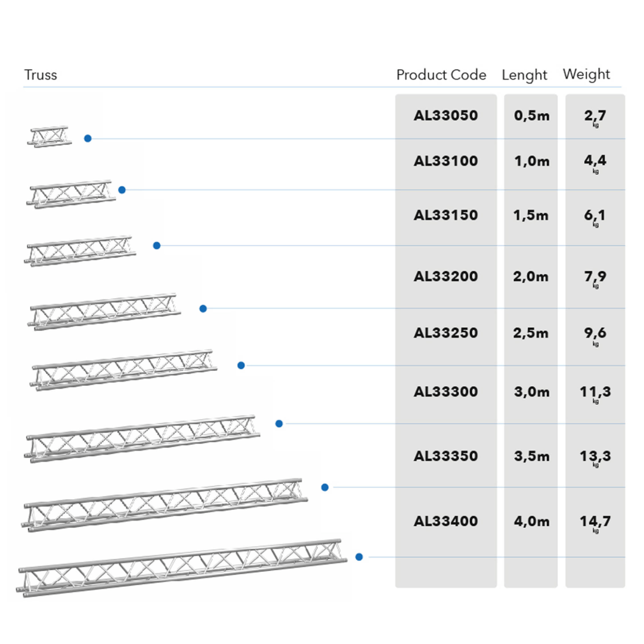This screenshot has height=644, width=644.
Task: Click the 3,0m length value
Action: coord(531,392)
